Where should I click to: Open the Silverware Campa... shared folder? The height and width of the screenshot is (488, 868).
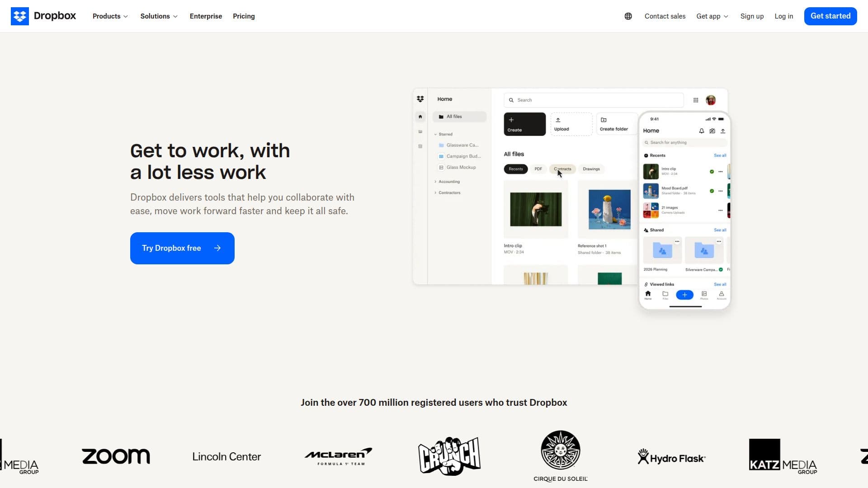704,250
